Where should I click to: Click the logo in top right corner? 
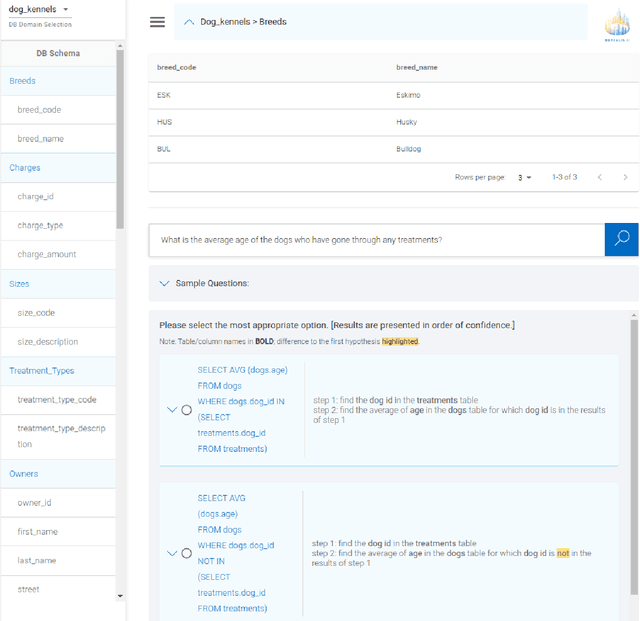tap(617, 26)
